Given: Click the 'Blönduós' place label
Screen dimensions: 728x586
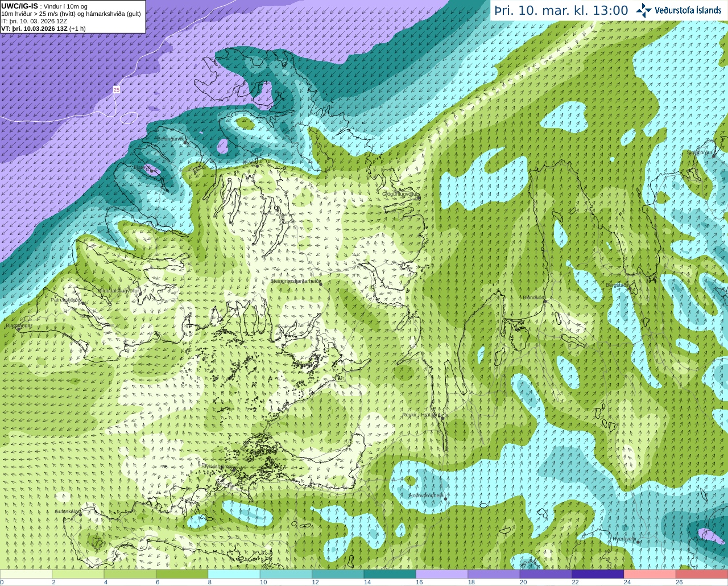Looking at the screenshot, I should 533,298.
